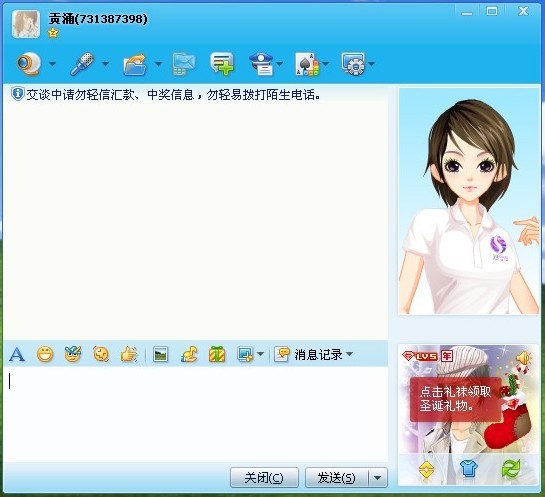The image size is (545, 497).
Task: Click the send file folder icon
Action: click(x=136, y=64)
